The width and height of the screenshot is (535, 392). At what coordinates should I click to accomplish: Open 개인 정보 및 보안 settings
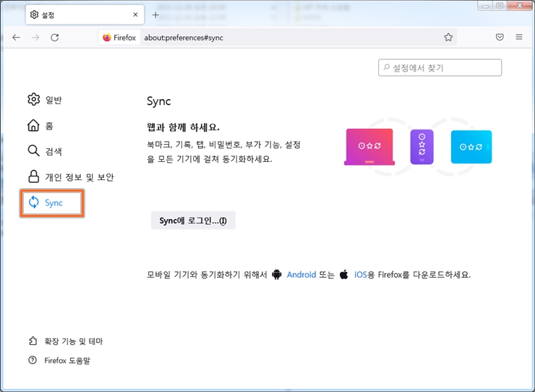click(71, 177)
